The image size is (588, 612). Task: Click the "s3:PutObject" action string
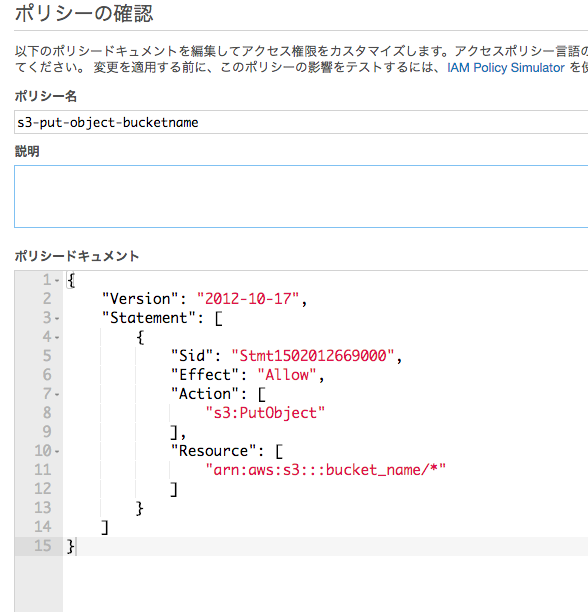[265, 413]
